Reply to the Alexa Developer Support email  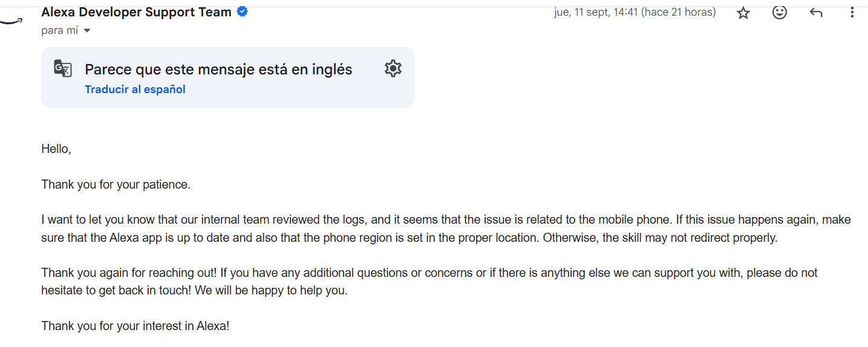[x=816, y=13]
